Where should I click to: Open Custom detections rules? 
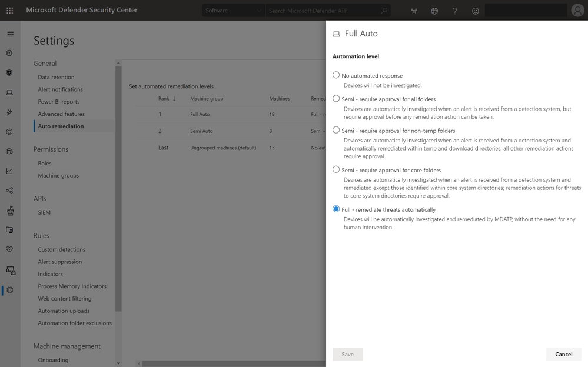coord(61,249)
